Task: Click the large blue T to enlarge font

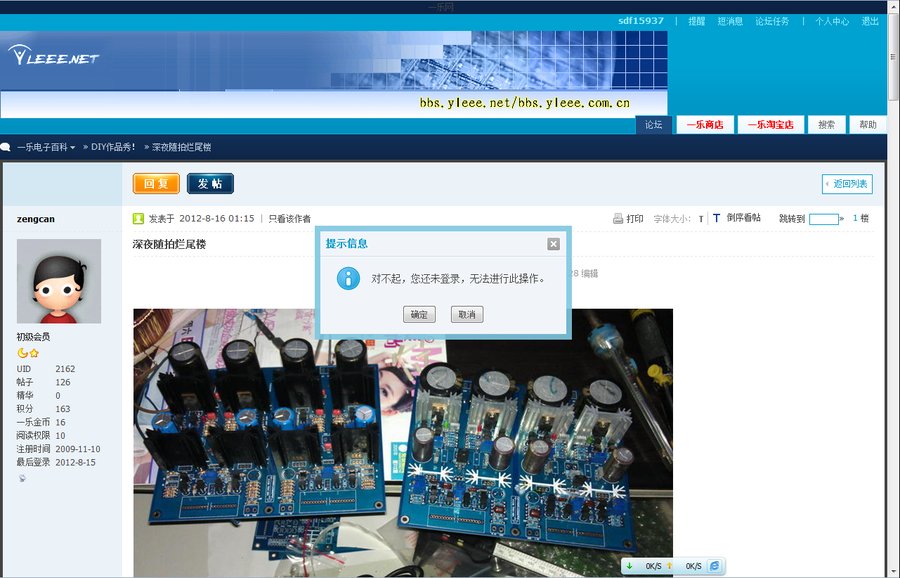Action: [718, 218]
